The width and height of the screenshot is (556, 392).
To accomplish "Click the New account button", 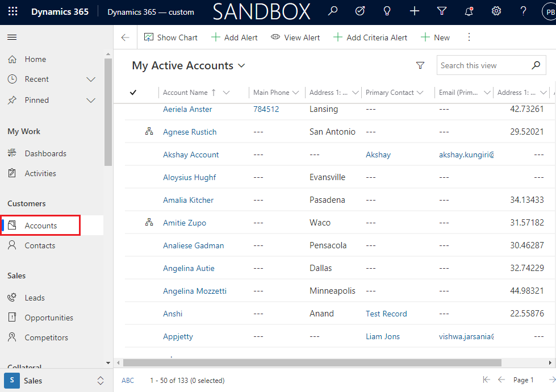I will pyautogui.click(x=436, y=37).
